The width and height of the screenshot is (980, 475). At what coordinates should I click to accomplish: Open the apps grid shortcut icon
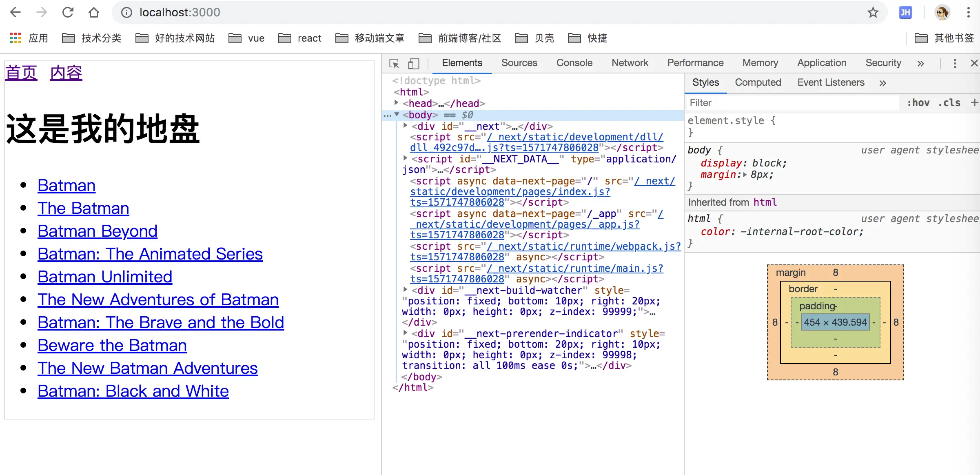point(15,38)
